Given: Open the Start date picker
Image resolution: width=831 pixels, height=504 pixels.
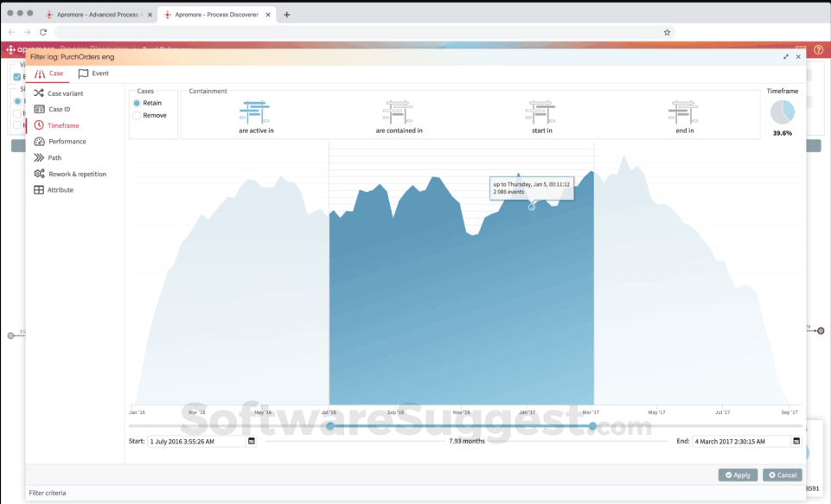Looking at the screenshot, I should (250, 441).
